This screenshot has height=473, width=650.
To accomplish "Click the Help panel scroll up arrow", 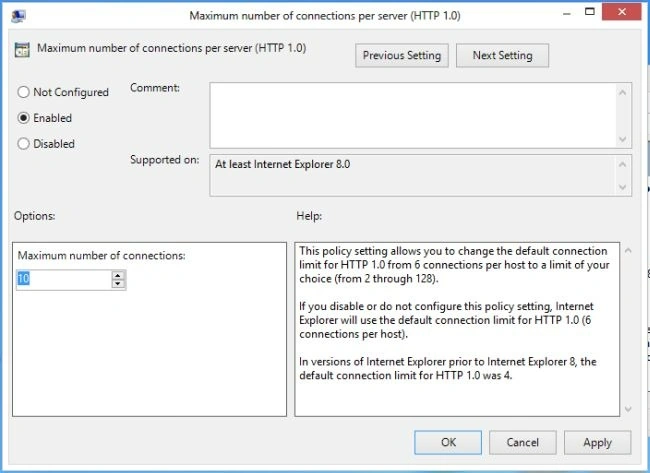I will (x=628, y=250).
